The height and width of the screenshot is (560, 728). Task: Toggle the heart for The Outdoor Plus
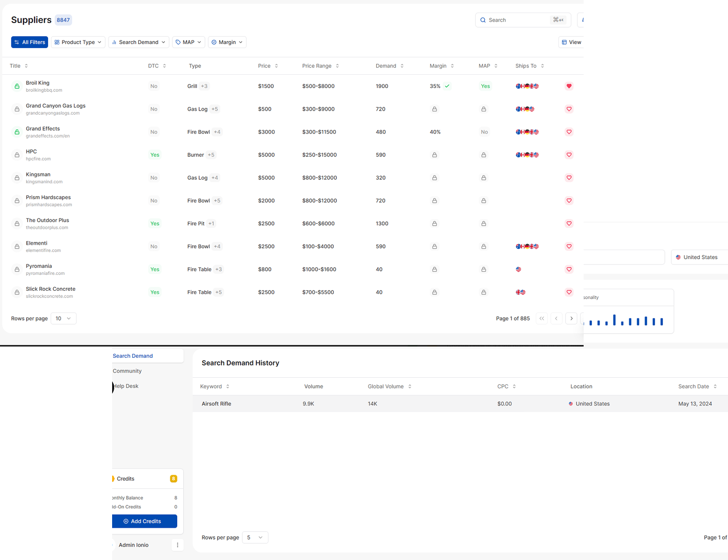click(x=569, y=224)
